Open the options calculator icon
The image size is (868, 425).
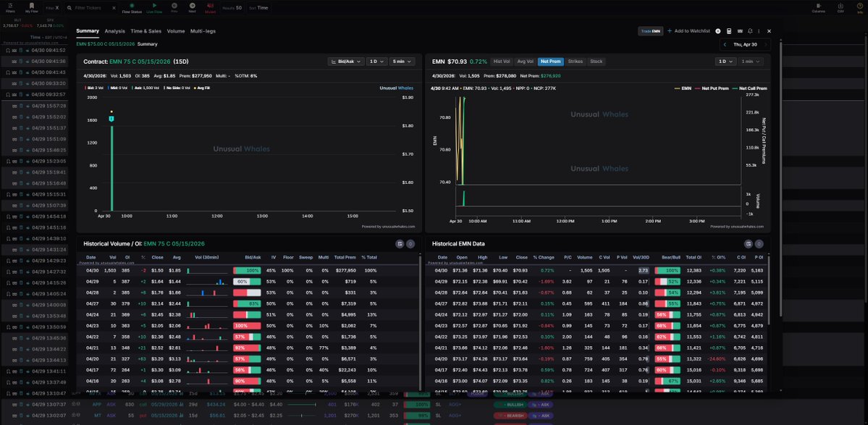(729, 32)
